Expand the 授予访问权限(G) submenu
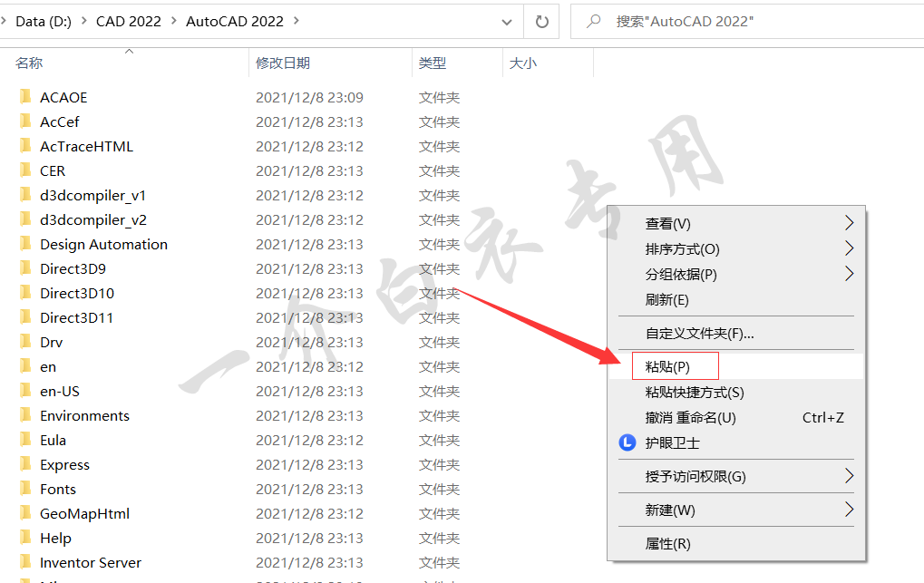 click(x=849, y=476)
